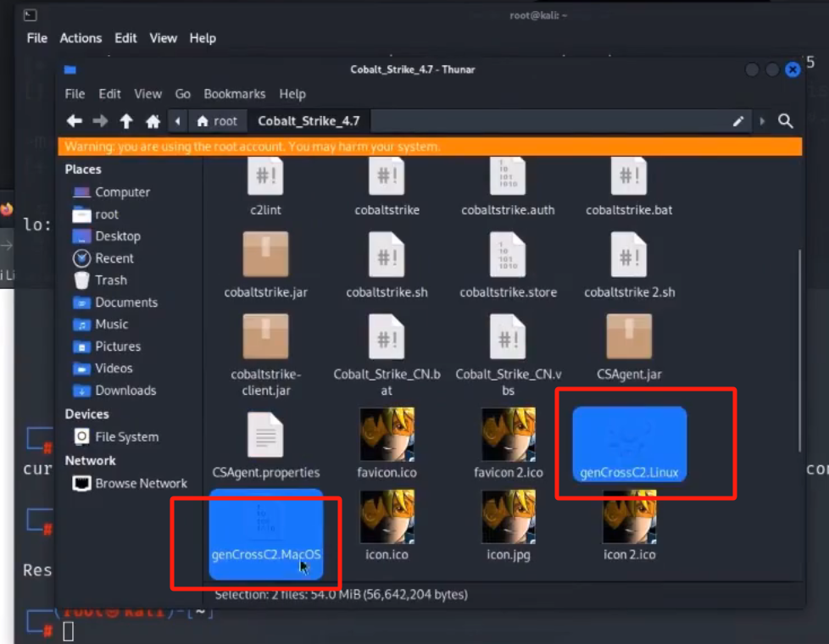Select the CSAgent.properties file
This screenshot has width=829, height=644.
pyautogui.click(x=265, y=445)
